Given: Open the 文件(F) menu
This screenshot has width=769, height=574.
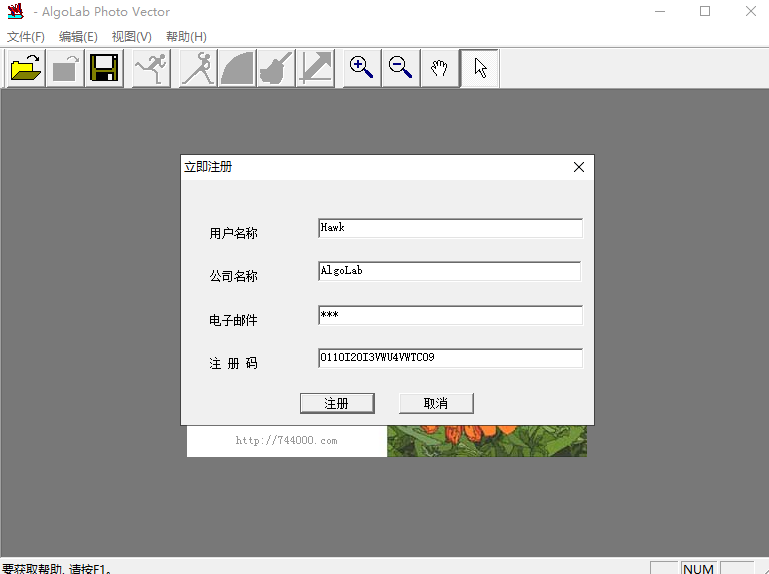Looking at the screenshot, I should (x=26, y=37).
